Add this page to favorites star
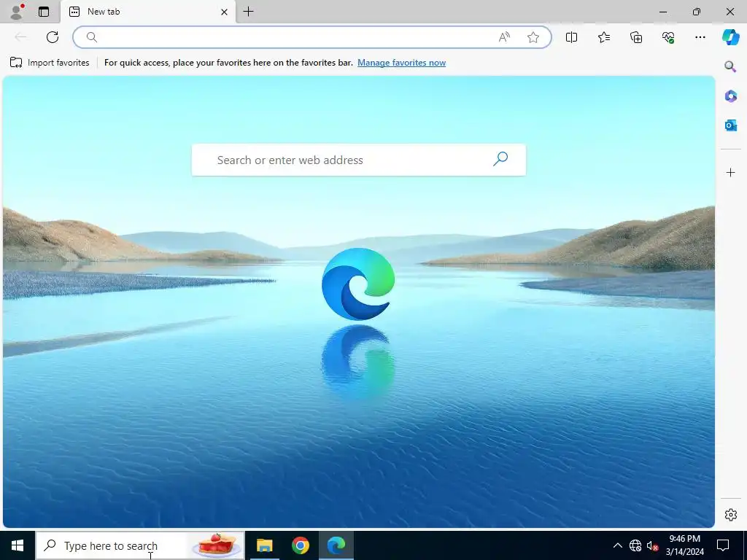 pos(533,37)
